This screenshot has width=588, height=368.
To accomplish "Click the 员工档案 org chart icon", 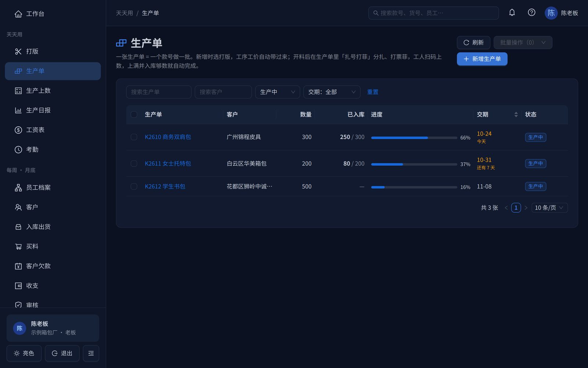I will [18, 188].
